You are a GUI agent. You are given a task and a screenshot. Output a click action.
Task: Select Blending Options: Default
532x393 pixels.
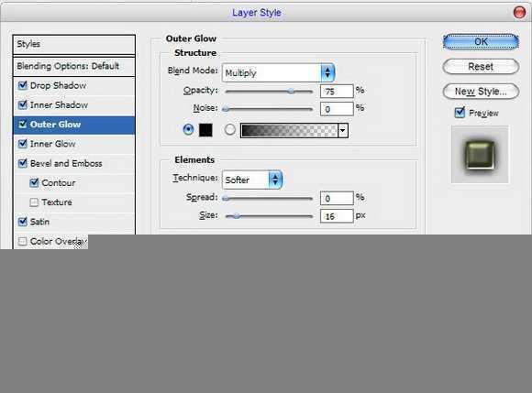(74, 66)
